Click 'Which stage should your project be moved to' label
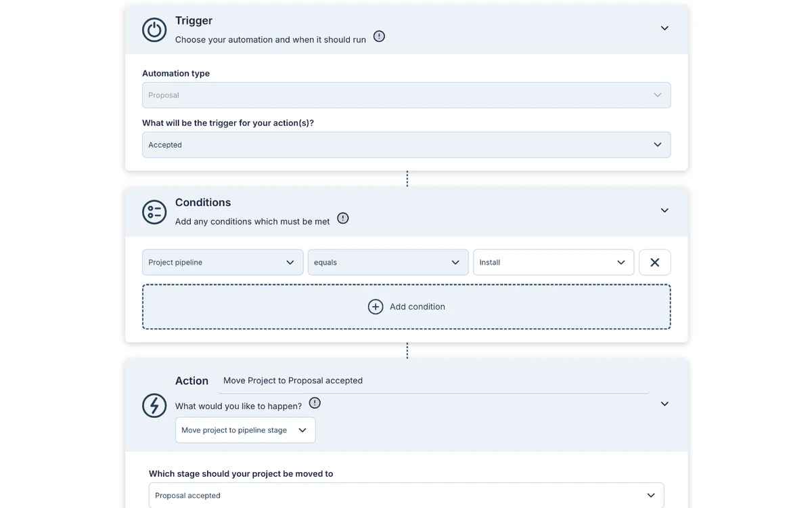812x508 pixels. tap(241, 473)
